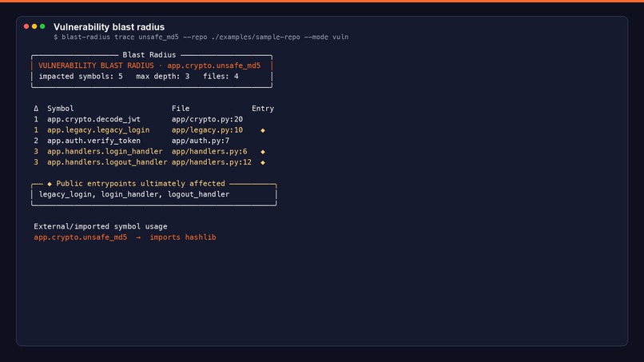Screen dimensions: 644x362
Task: Select symbol app.handlers.login_handler
Action: point(105,151)
